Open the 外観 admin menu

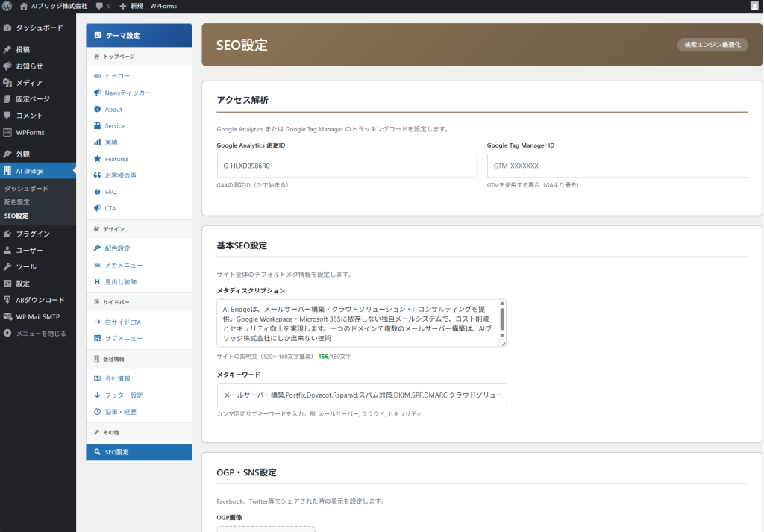click(x=22, y=154)
